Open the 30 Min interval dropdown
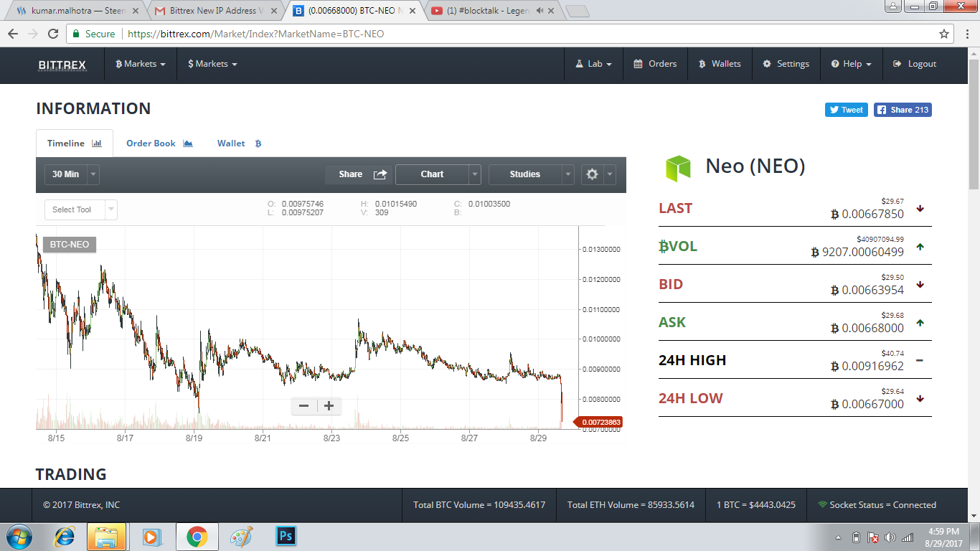The width and height of the screenshot is (980, 551). pyautogui.click(x=72, y=174)
